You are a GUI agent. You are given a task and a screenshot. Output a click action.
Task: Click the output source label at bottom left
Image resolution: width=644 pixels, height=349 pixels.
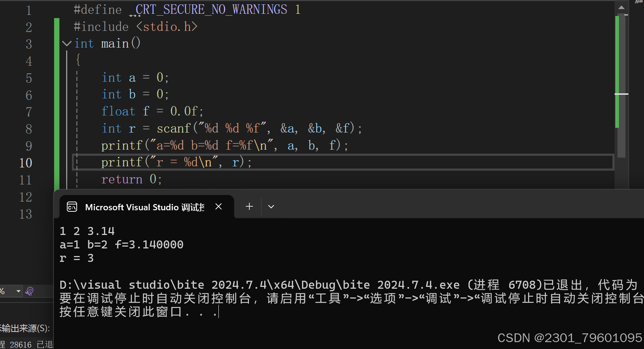tap(25, 328)
